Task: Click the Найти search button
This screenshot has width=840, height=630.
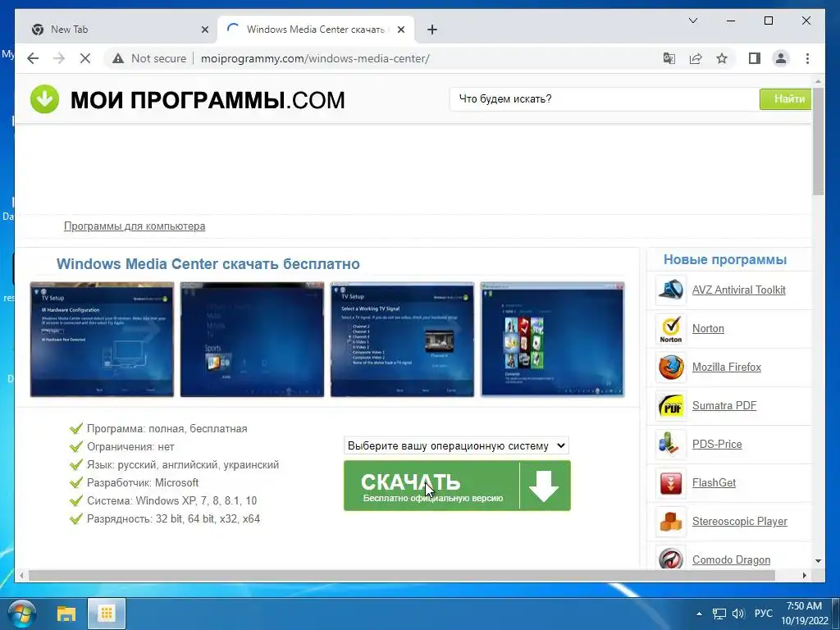Action: 785,99
